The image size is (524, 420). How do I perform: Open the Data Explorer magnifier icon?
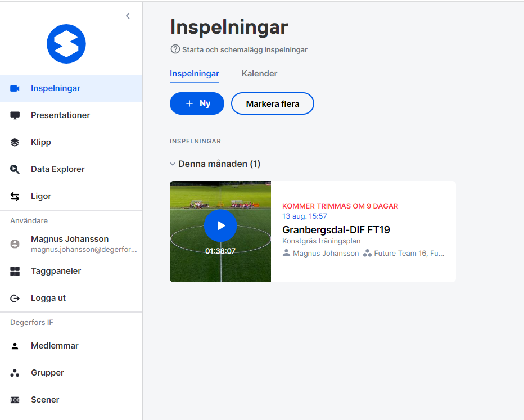(x=15, y=169)
